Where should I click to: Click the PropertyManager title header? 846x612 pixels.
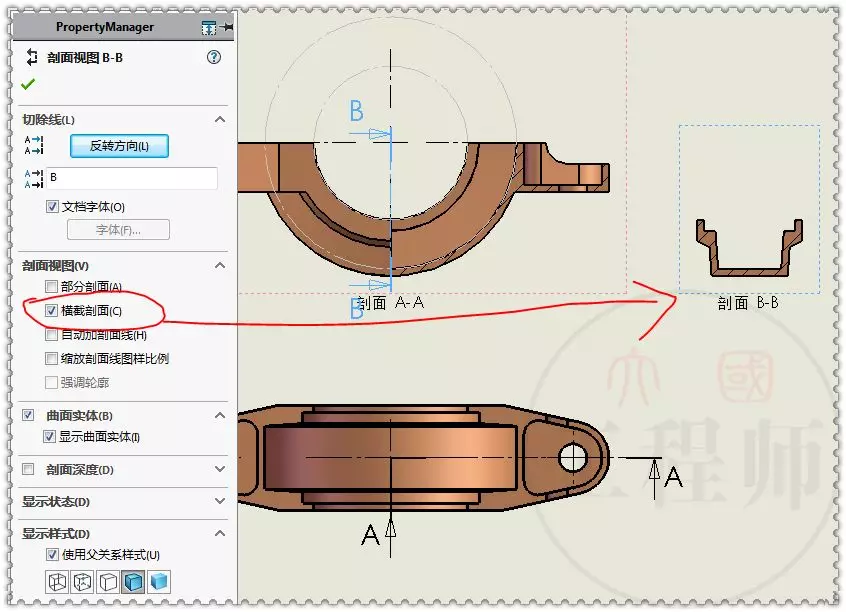[x=105, y=27]
